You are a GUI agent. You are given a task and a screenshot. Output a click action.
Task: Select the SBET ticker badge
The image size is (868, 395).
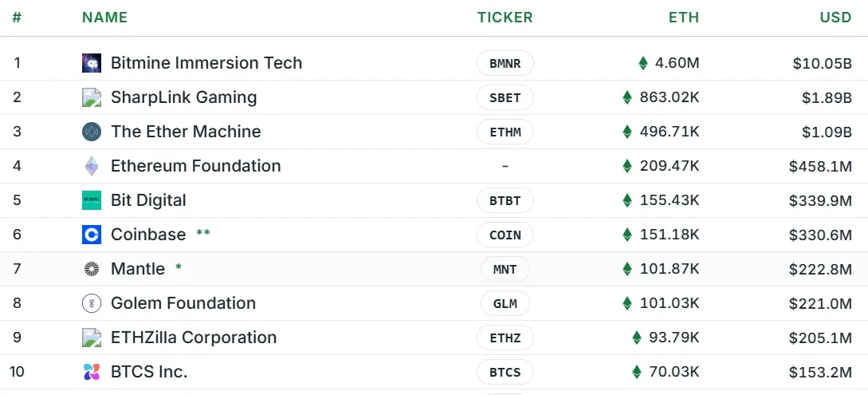505,97
